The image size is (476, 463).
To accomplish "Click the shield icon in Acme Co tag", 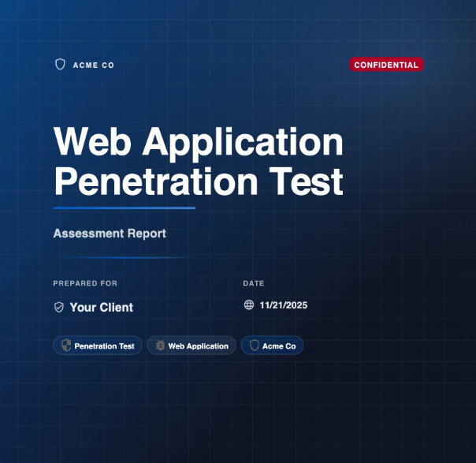I will pyautogui.click(x=254, y=345).
